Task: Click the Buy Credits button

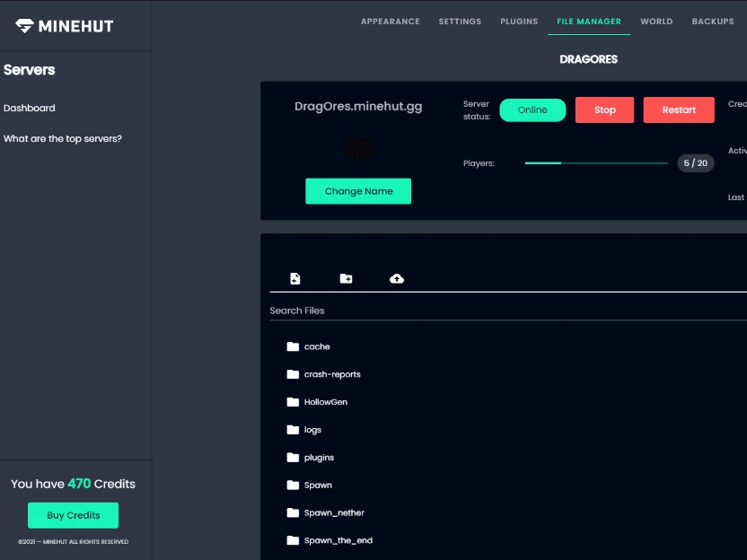Action: [x=74, y=515]
